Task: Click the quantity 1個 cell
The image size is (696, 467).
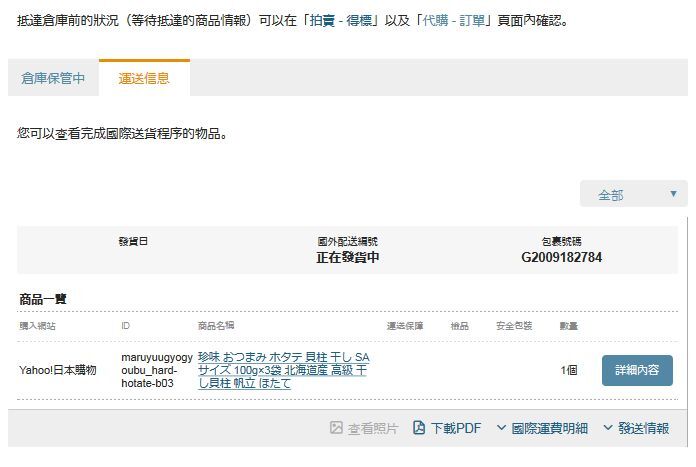Action: coord(569,370)
